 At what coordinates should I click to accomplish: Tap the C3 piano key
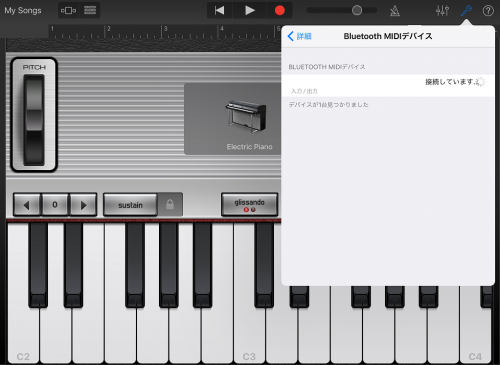250,333
